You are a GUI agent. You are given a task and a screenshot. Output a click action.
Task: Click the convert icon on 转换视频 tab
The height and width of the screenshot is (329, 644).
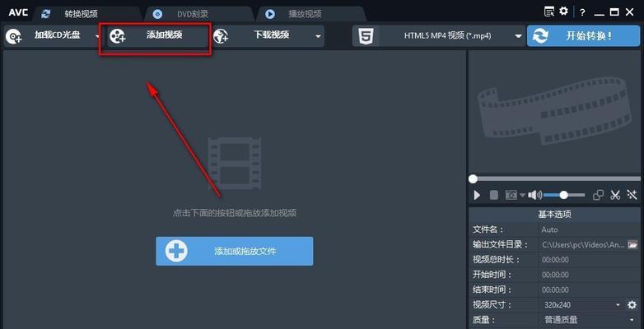tap(45, 14)
